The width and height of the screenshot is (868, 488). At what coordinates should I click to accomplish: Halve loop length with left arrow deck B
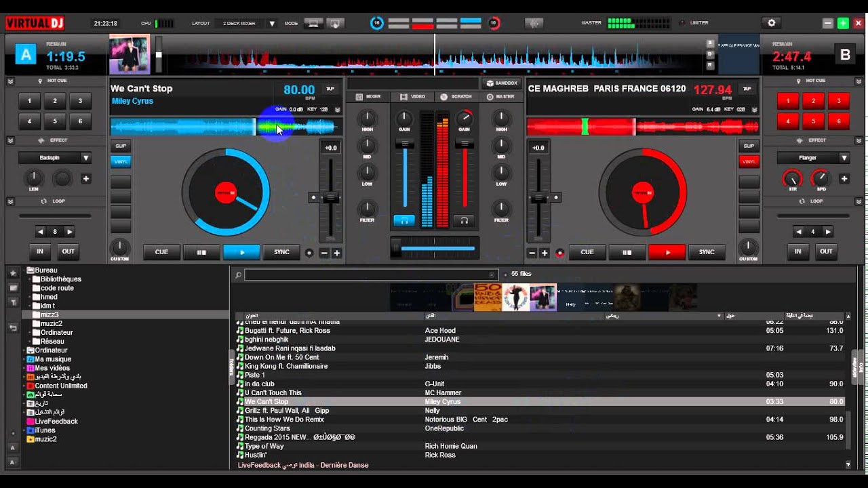pos(799,232)
